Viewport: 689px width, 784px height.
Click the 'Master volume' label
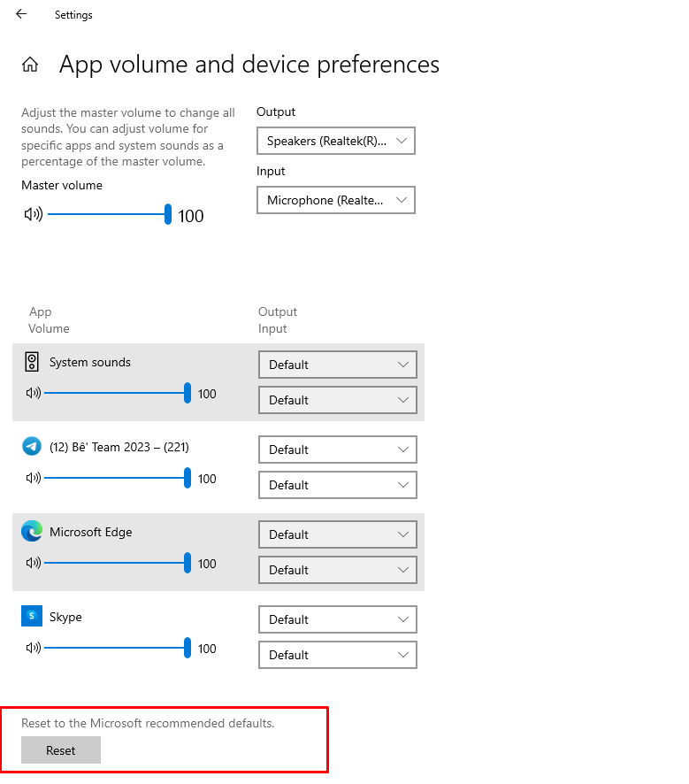[62, 186]
